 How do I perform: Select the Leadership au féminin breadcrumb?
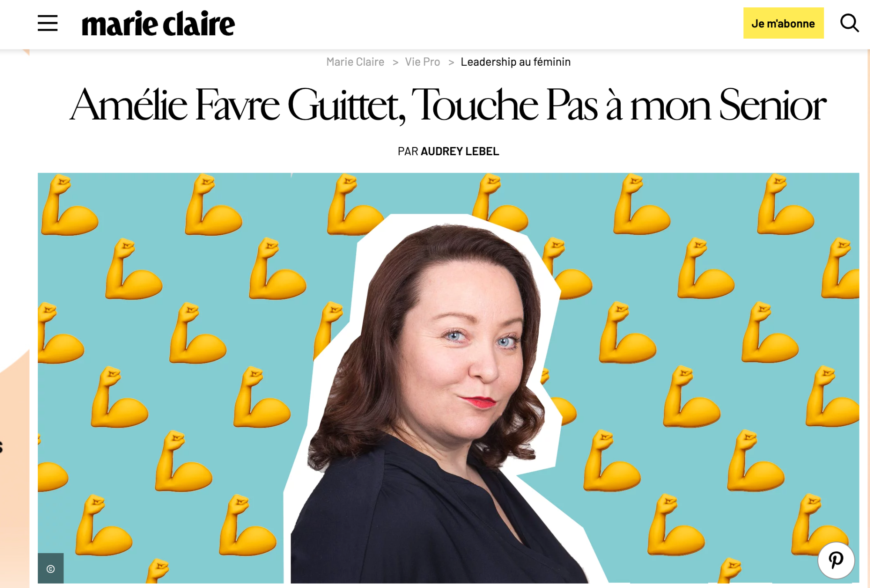pos(515,62)
